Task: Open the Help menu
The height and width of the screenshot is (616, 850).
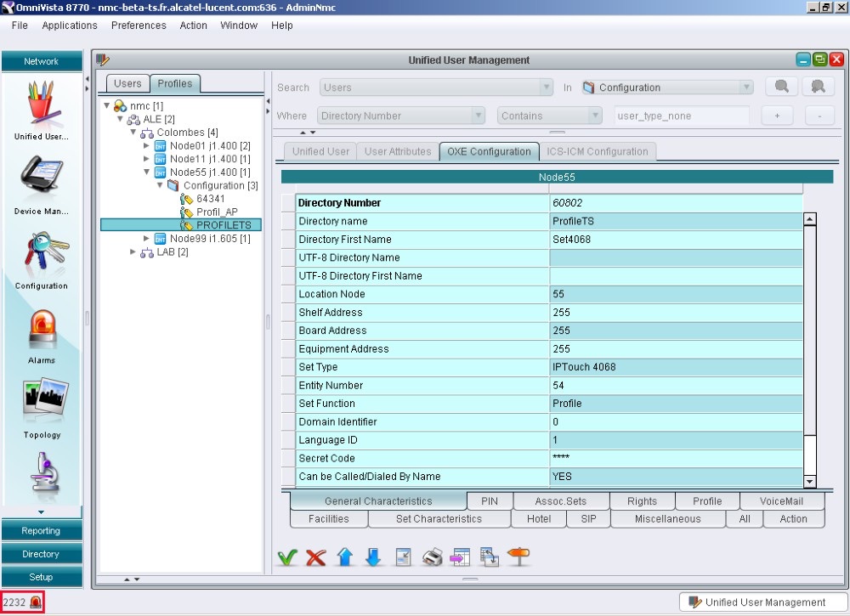Action: 282,25
